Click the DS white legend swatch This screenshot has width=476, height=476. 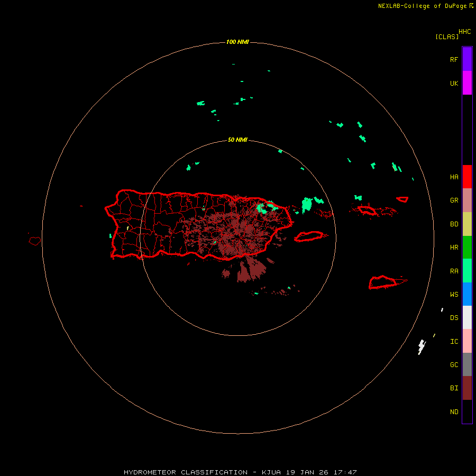(467, 317)
